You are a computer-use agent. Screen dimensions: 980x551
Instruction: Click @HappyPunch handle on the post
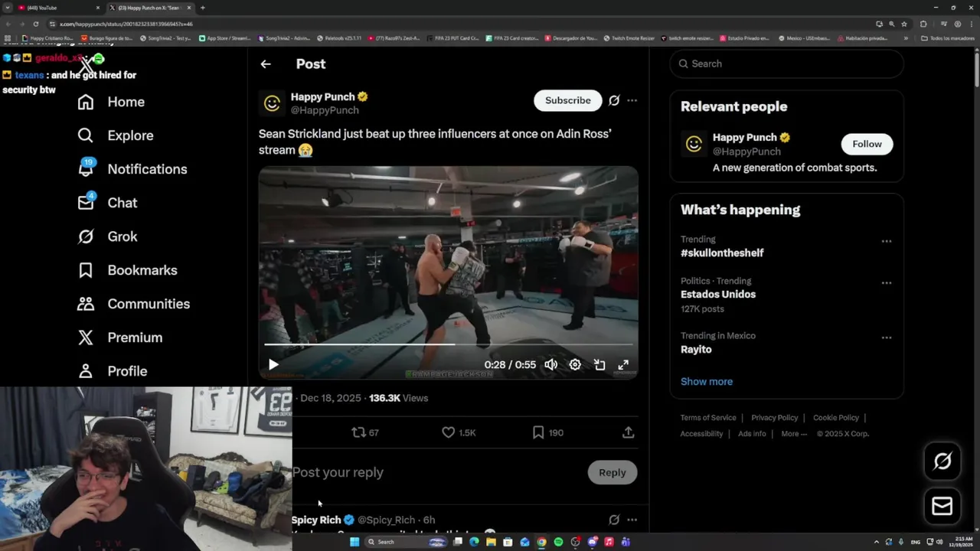pyautogui.click(x=325, y=110)
